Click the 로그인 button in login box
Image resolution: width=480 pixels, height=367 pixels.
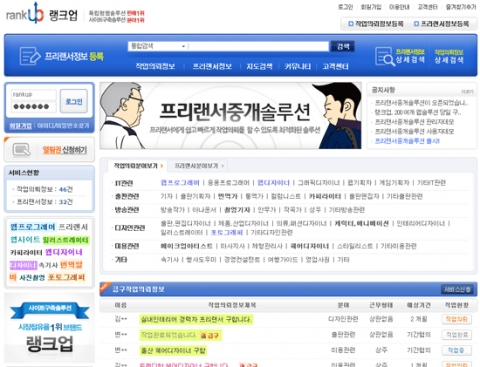click(x=74, y=101)
